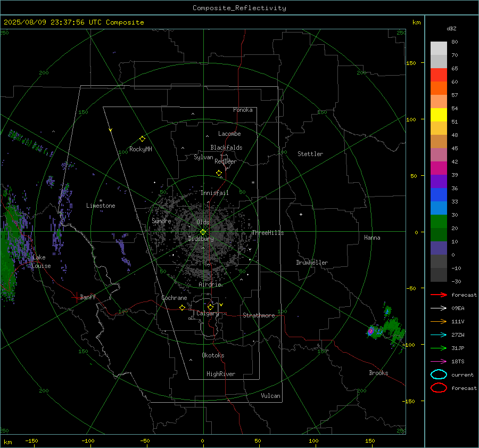Pick the bright green swatch below 30 label
Image resolution: width=479 pixels, height=448 pixels.
pos(439,221)
